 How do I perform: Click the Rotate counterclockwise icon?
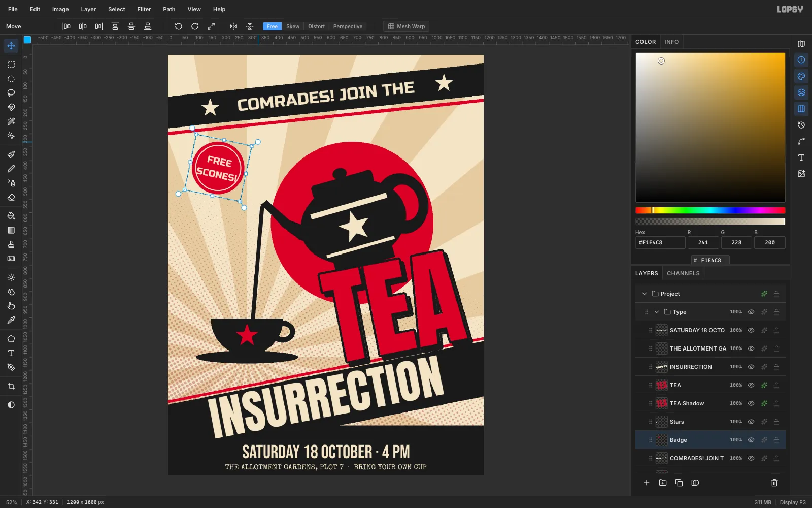point(179,26)
